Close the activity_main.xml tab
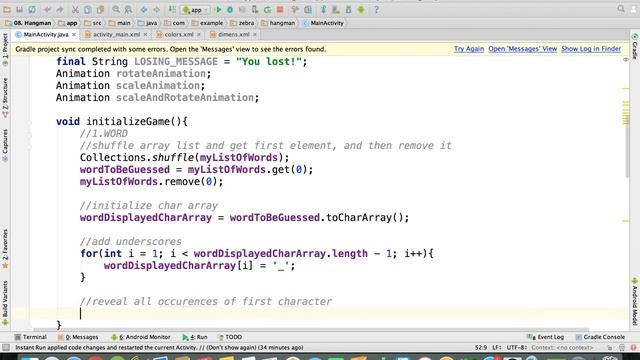Viewport: 640px width, 360px height. pos(145,35)
